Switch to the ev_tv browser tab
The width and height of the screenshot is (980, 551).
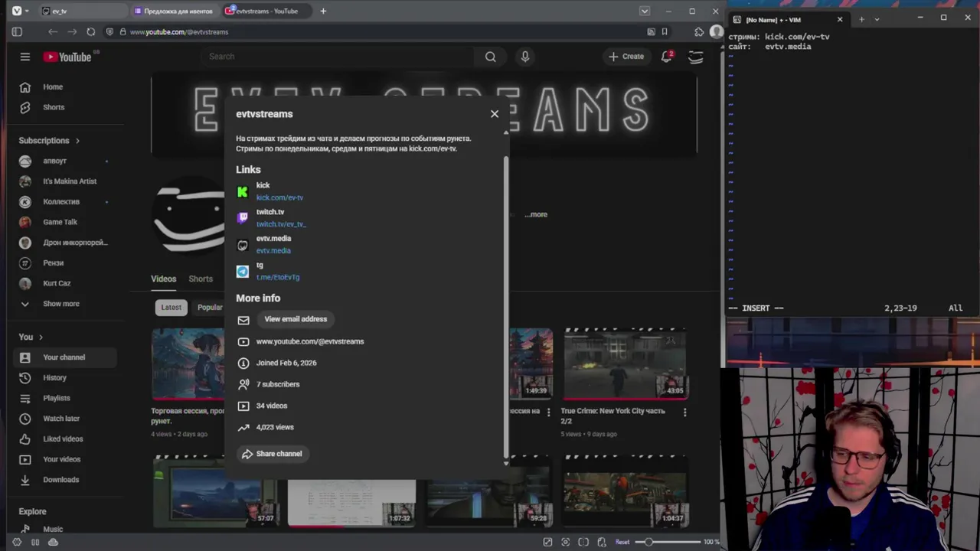(x=82, y=11)
